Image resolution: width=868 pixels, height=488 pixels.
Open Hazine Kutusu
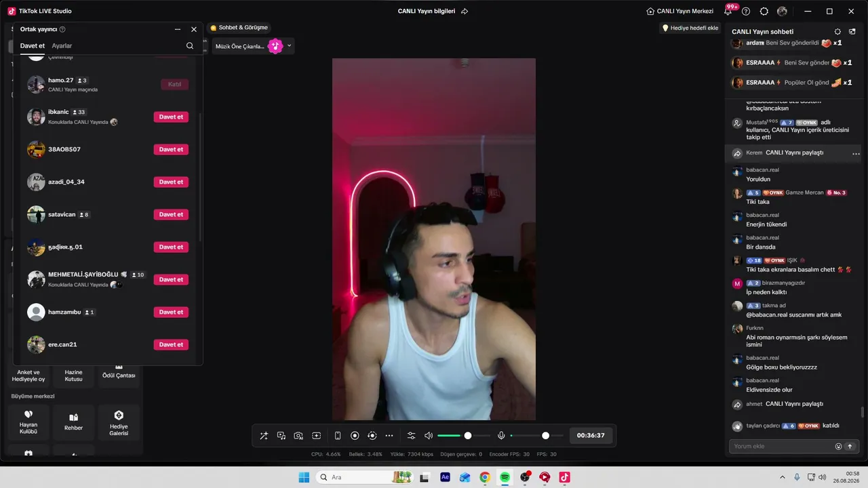73,374
